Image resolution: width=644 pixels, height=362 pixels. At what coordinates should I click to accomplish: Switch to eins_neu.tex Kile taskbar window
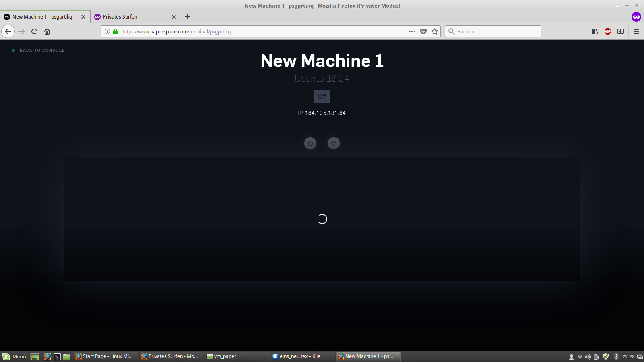[x=300, y=356]
